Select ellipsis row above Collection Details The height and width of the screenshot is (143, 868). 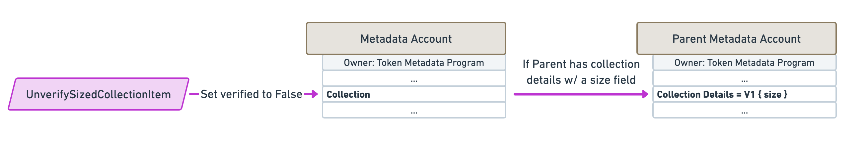point(744,78)
